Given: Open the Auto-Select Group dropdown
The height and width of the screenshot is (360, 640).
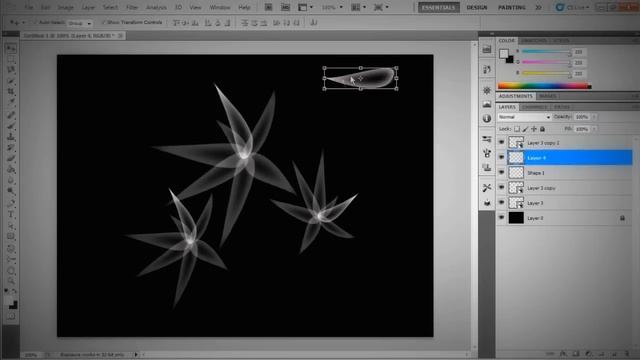Looking at the screenshot, I should coord(80,23).
